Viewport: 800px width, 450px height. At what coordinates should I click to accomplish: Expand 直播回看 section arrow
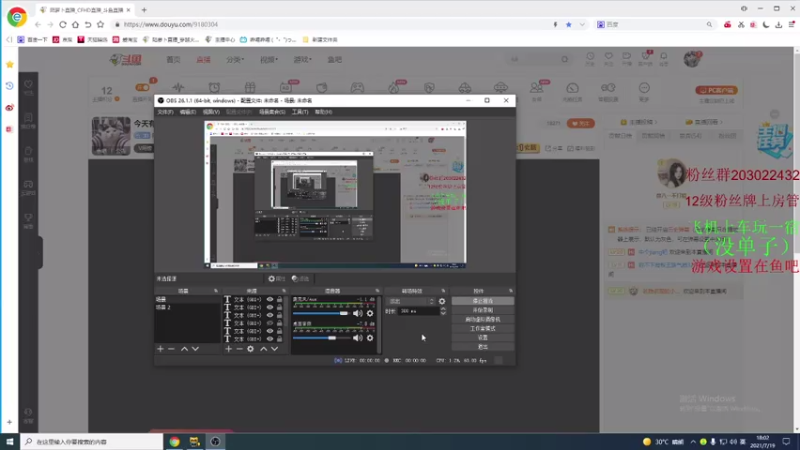coord(721,122)
